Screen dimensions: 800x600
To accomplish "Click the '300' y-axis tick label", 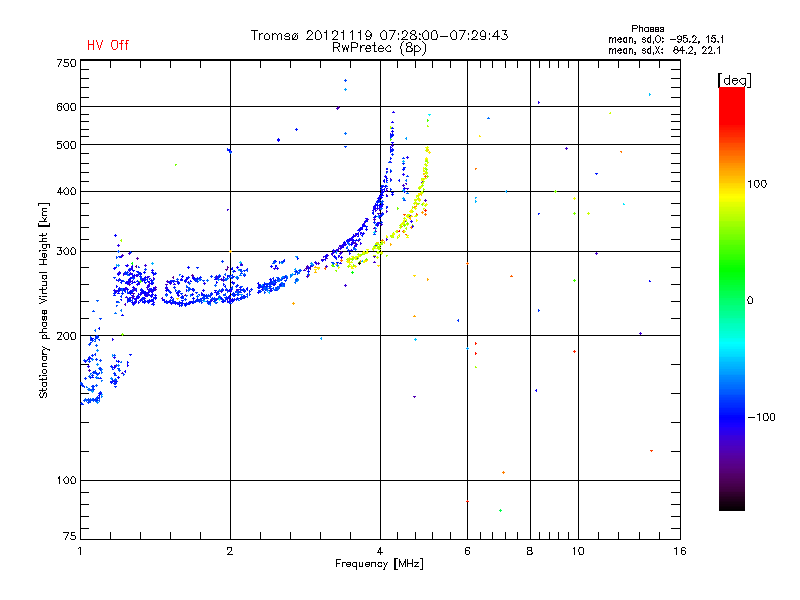I will pos(66,252).
